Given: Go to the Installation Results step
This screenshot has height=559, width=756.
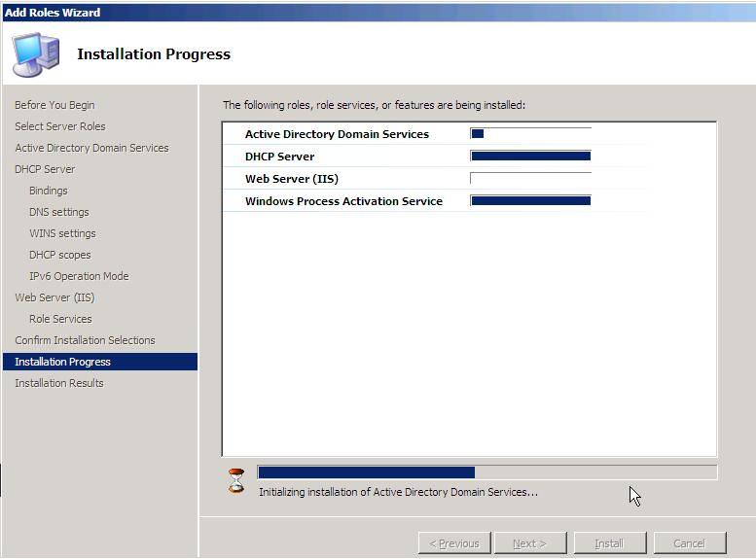Looking at the screenshot, I should (x=58, y=383).
